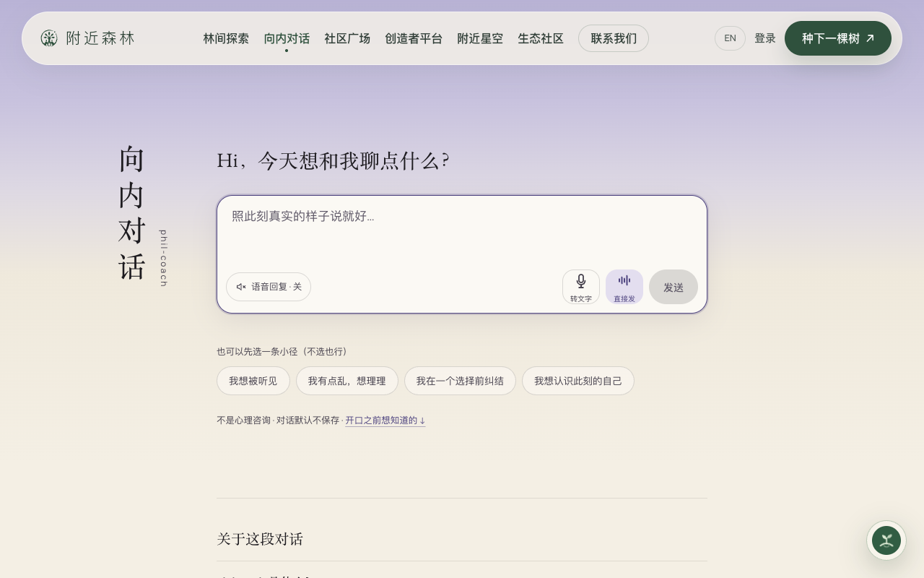
Task: Select the 向内对话 nav item
Action: (x=287, y=38)
